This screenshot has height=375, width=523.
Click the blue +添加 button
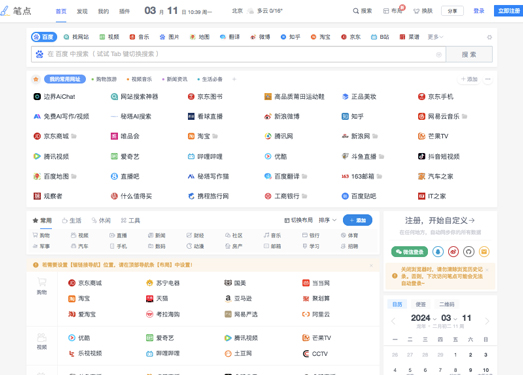tap(358, 220)
